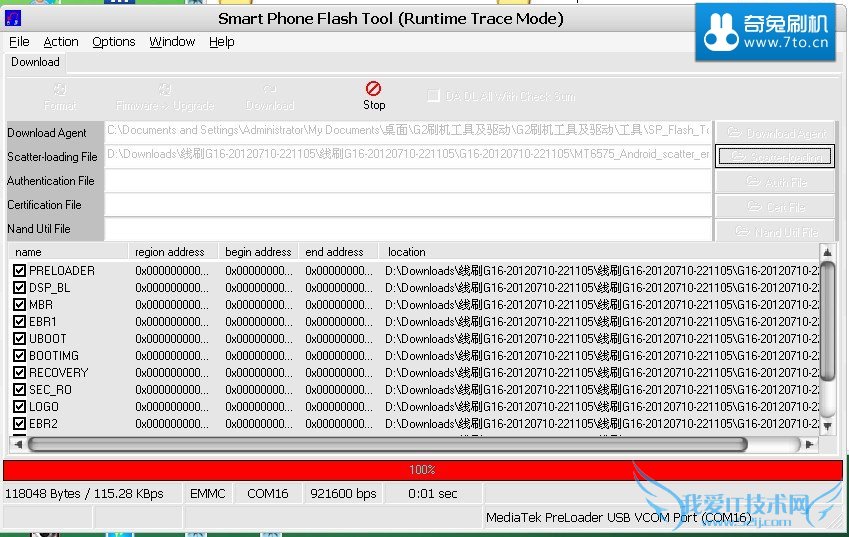Uncheck the BOOTIMG partition checkbox
Viewport: 849px width, 537px height.
coord(19,356)
